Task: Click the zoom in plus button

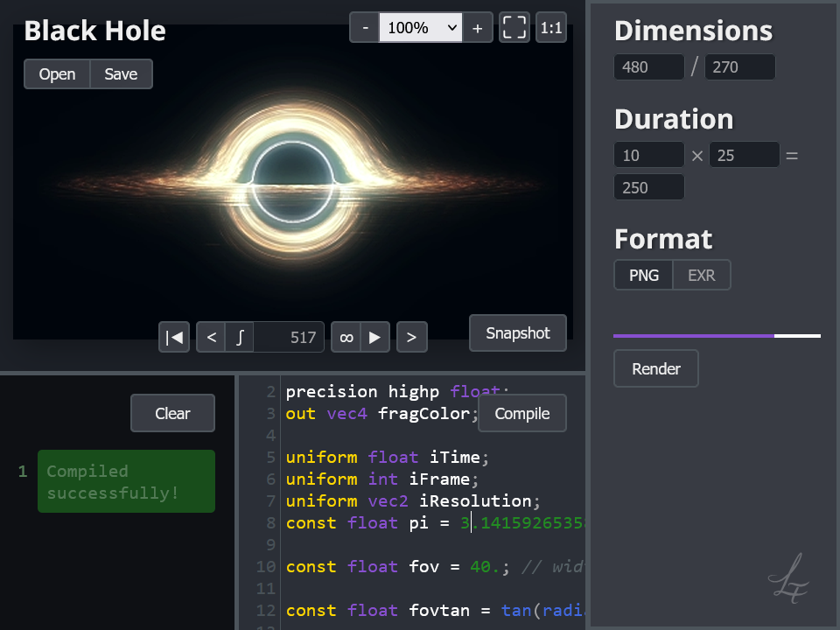Action: point(477,28)
